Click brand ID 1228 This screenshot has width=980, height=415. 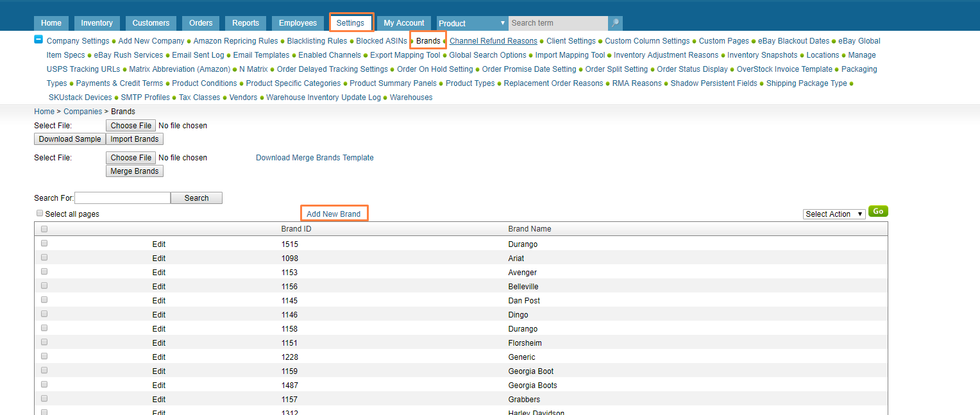[290, 357]
